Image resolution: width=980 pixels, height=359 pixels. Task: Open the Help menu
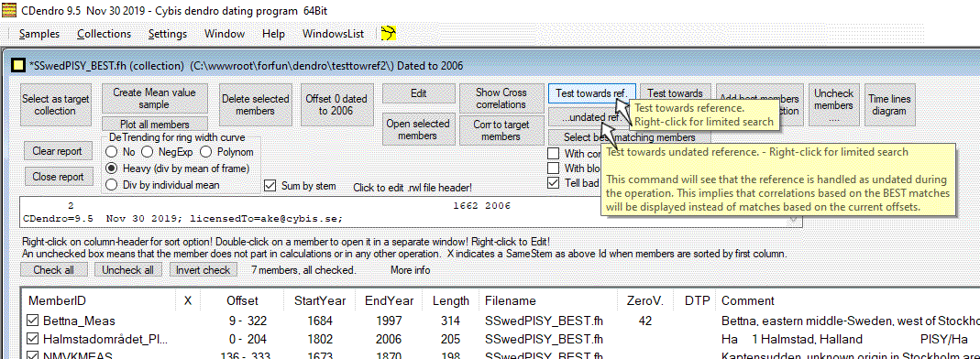(x=274, y=34)
